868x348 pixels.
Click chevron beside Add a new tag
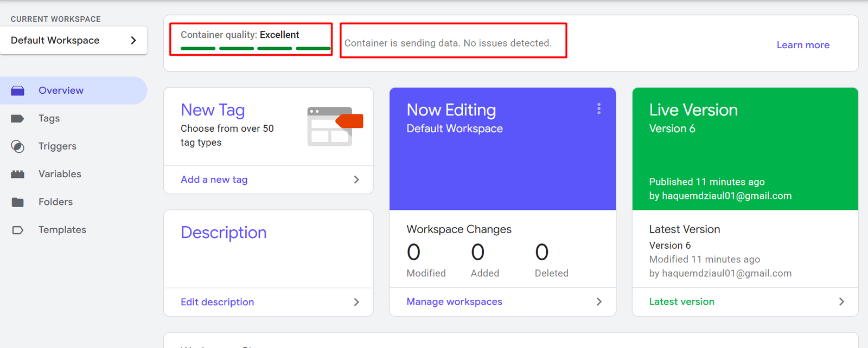tap(356, 179)
